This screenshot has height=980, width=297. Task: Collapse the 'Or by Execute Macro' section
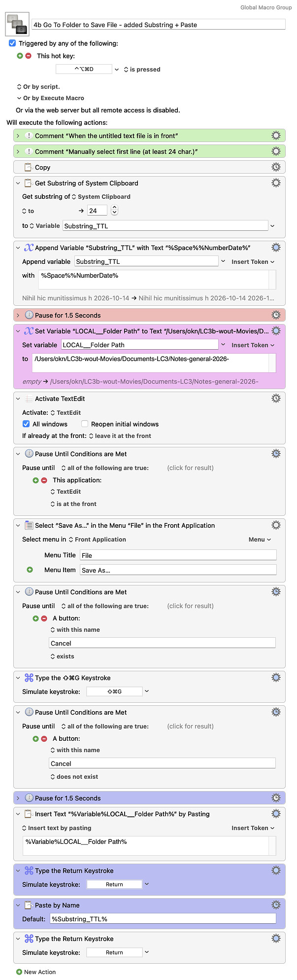[19, 98]
